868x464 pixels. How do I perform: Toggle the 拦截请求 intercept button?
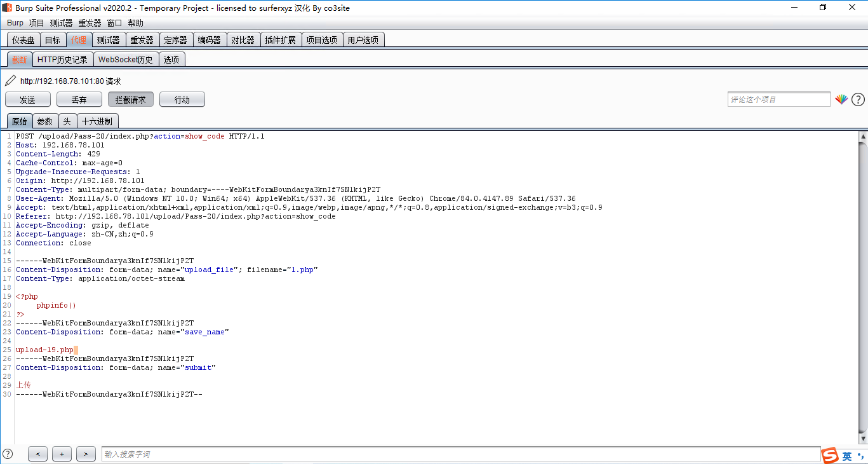point(130,99)
